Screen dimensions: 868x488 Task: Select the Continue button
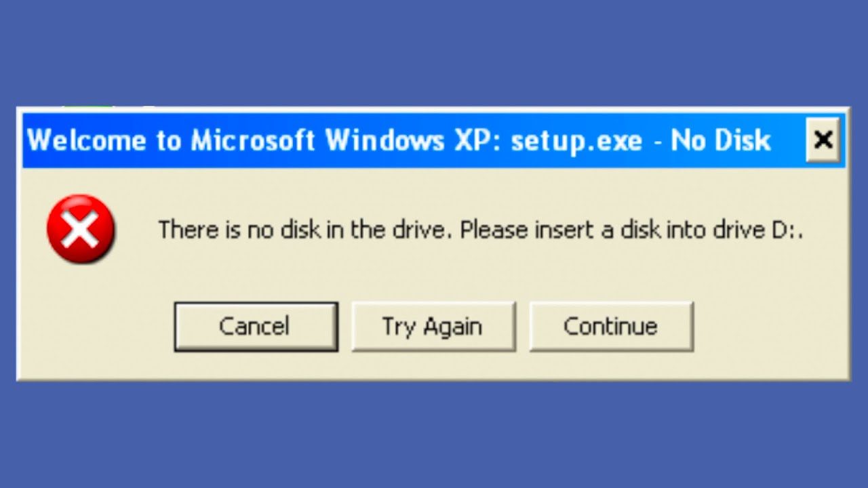click(x=611, y=327)
